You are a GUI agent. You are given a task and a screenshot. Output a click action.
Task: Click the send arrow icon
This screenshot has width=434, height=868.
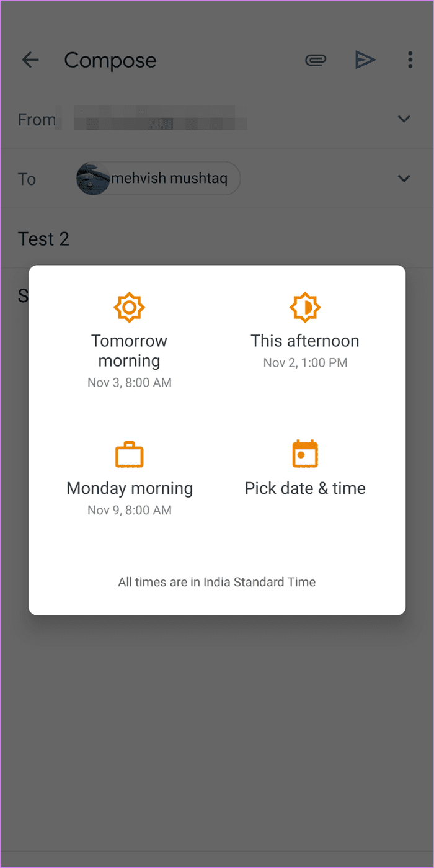tap(365, 60)
